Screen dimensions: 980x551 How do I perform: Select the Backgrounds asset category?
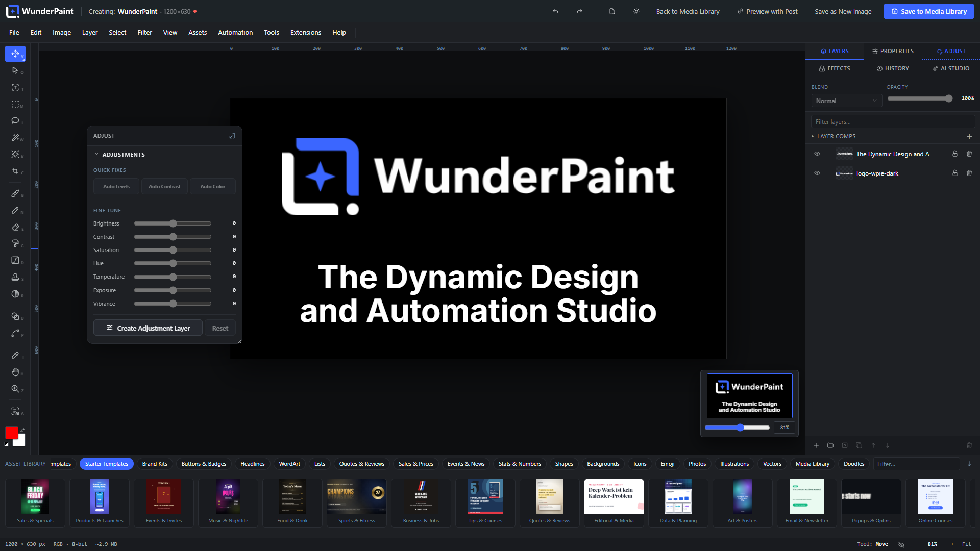tap(603, 464)
